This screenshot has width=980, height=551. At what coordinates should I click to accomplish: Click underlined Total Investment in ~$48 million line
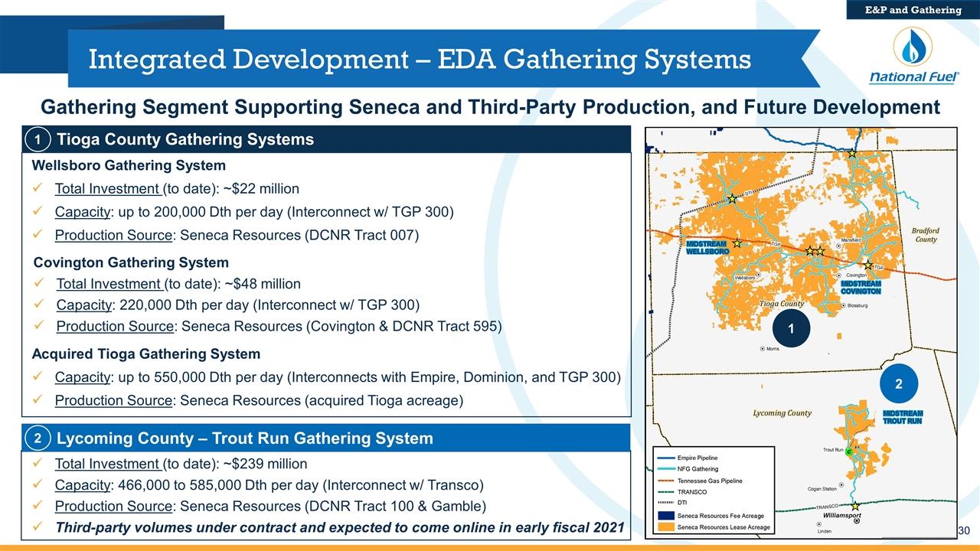point(109,284)
